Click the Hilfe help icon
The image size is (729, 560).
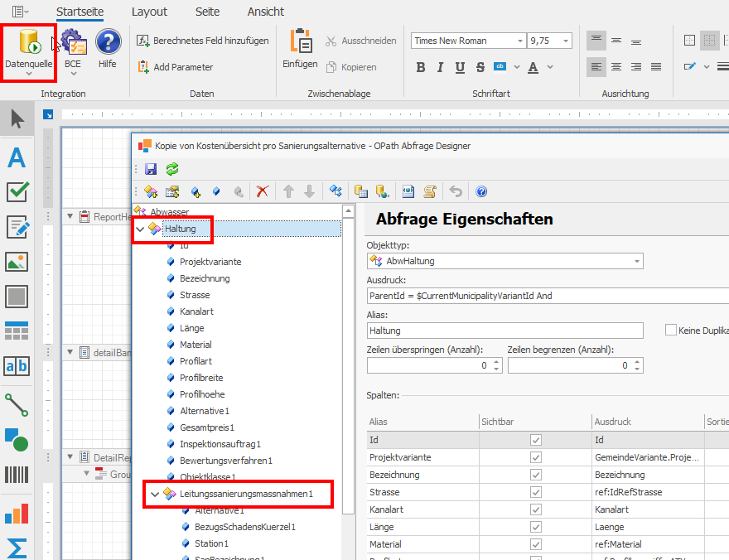click(108, 48)
